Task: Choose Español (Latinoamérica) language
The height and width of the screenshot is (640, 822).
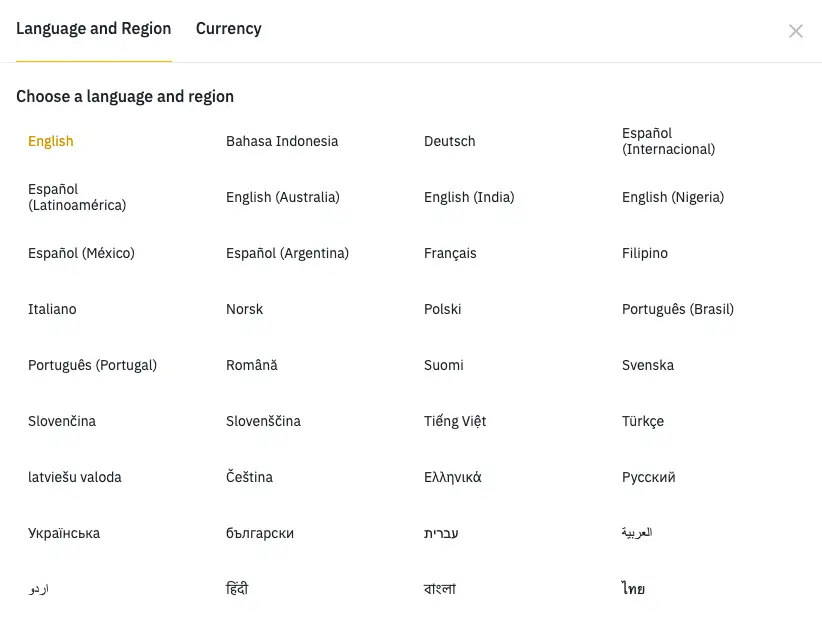Action: (77, 197)
